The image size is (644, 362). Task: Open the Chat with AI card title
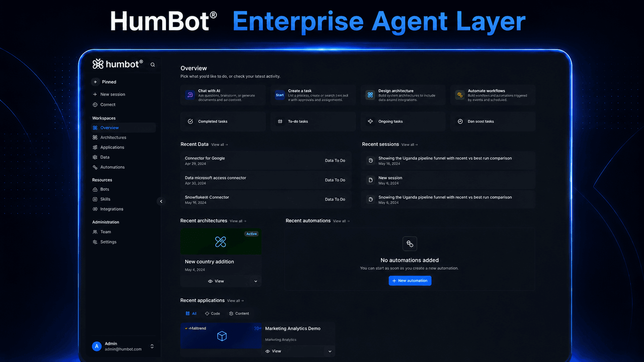coord(209,91)
